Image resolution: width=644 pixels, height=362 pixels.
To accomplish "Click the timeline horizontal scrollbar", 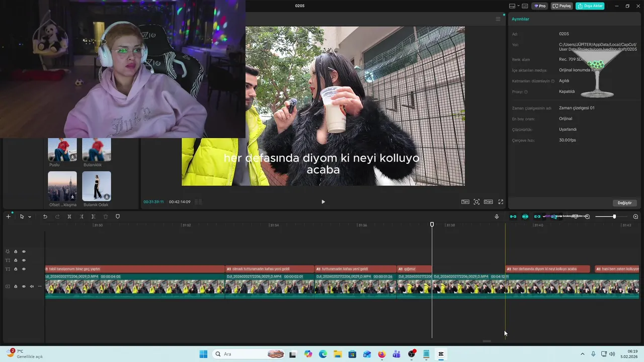I will point(487,341).
